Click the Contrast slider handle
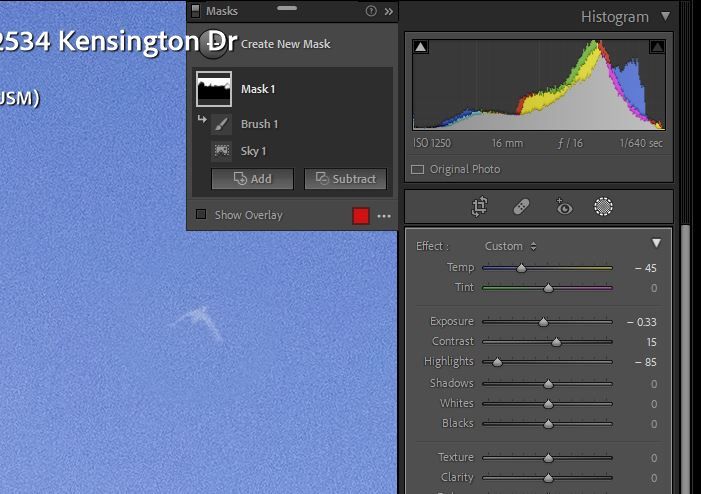Screen dimensions: 701x494 556,342
